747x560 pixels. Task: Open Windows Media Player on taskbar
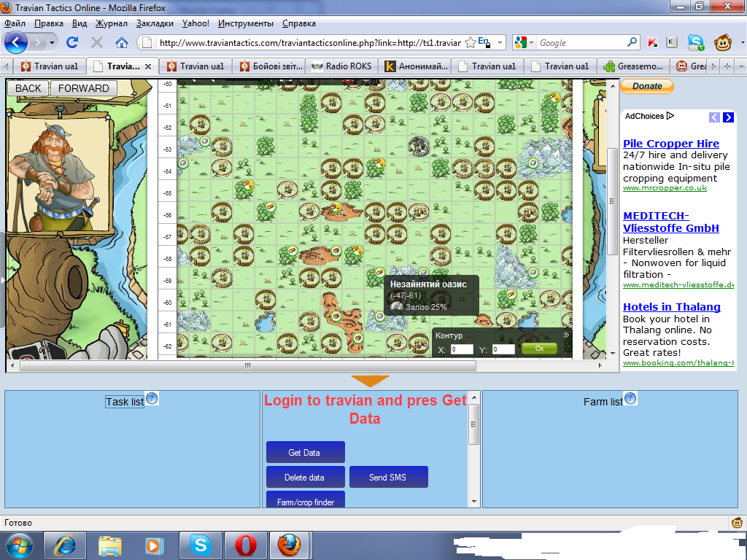[154, 545]
